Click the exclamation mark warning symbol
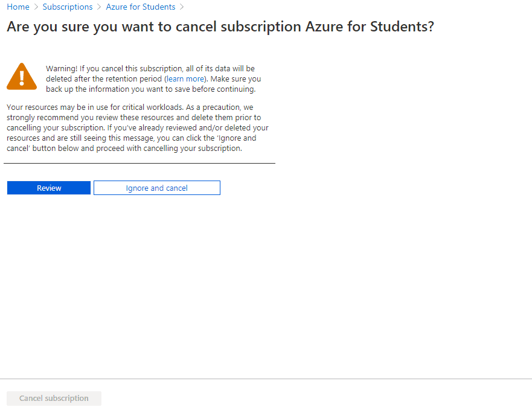 (x=22, y=77)
